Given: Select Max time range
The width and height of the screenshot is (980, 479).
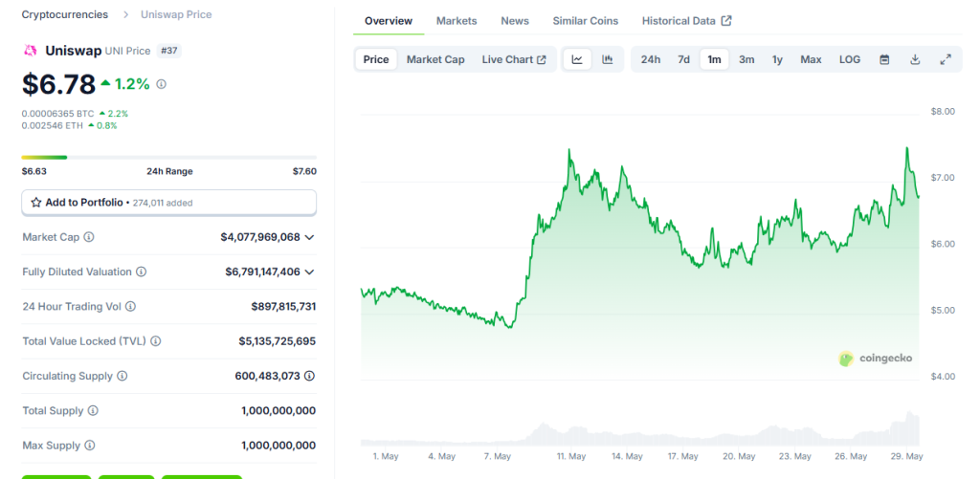Looking at the screenshot, I should click(811, 59).
